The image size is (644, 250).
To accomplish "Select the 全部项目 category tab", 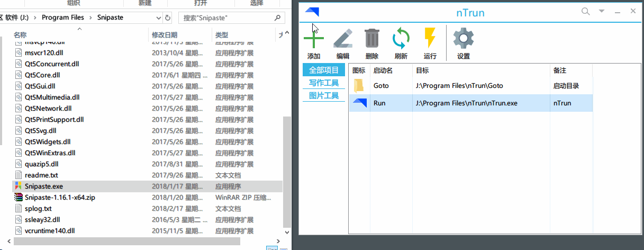I will [324, 70].
